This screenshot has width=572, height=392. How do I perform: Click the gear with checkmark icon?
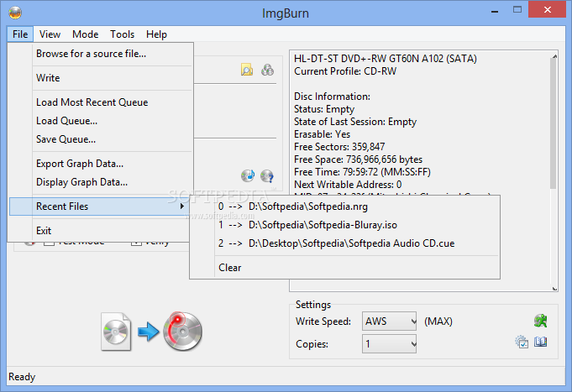[522, 342]
